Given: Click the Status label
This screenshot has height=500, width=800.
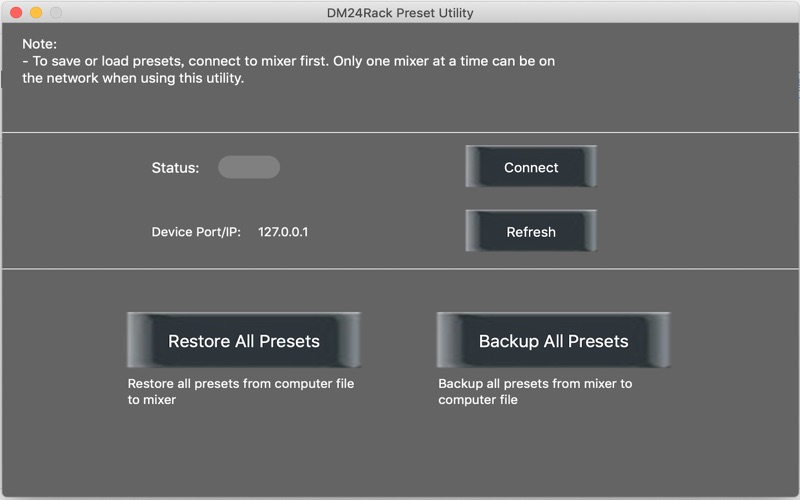Looking at the screenshot, I should pyautogui.click(x=175, y=168).
